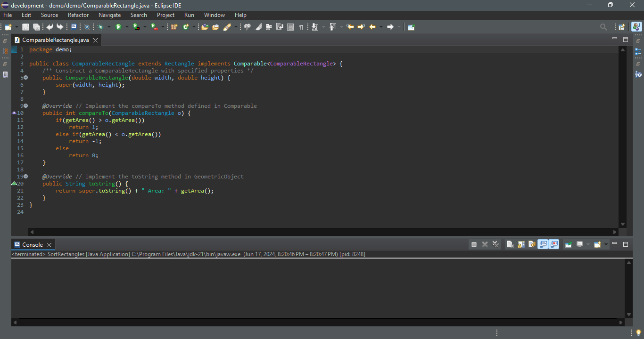Screen dimensions: 644x339
Task: Toggle Show Whitespace Characters pilcrow icon
Action: pos(301,27)
